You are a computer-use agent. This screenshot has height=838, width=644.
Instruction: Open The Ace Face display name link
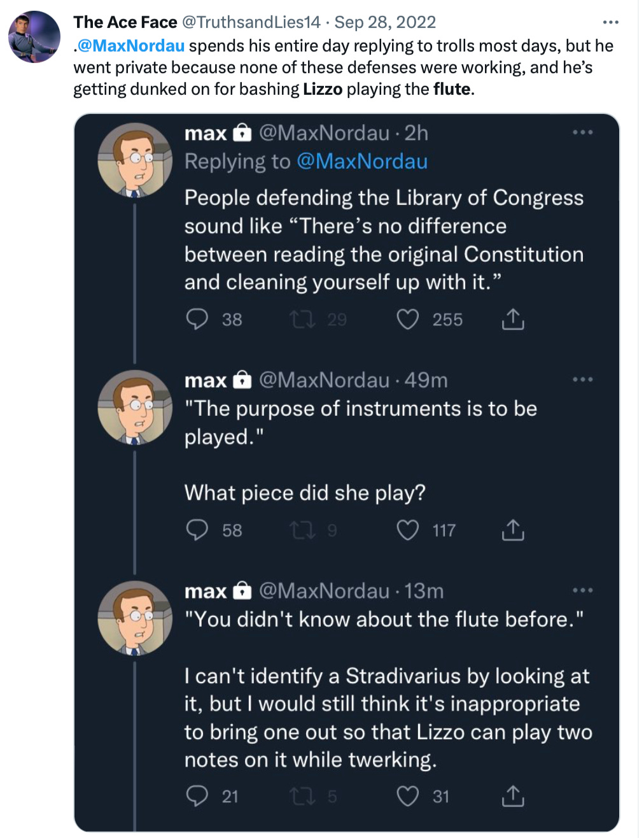pyautogui.click(x=125, y=22)
